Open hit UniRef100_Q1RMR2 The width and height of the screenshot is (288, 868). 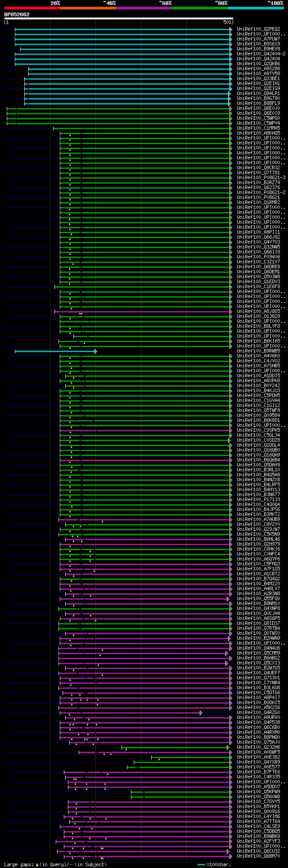coord(259,202)
